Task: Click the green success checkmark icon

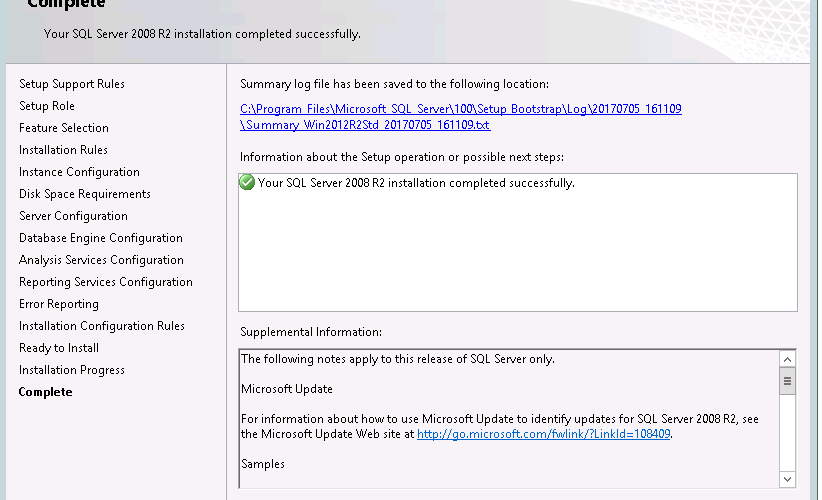Action: (x=247, y=182)
